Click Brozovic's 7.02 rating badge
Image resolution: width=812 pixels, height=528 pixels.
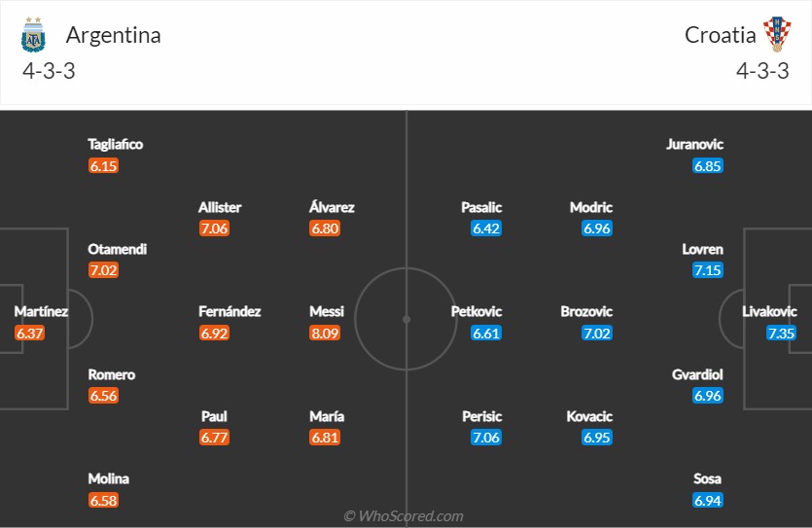[596, 333]
